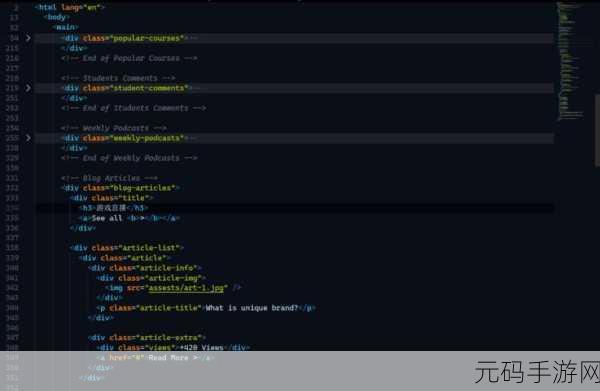Click comment "End of Weekly Podcasts"
The height and width of the screenshot is (391, 600).
click(129, 158)
